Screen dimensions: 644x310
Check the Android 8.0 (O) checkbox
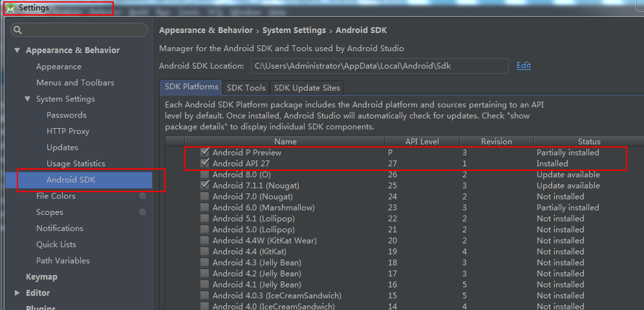click(x=204, y=174)
